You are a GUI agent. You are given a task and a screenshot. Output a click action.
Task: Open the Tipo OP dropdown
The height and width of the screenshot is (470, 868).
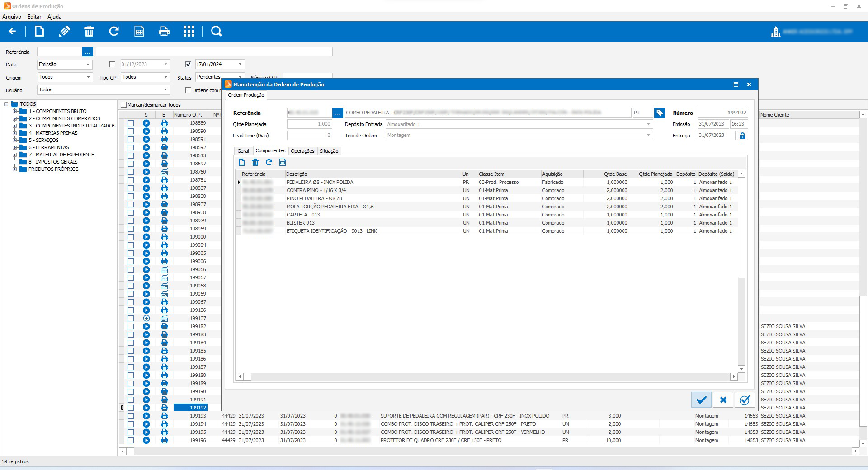165,77
